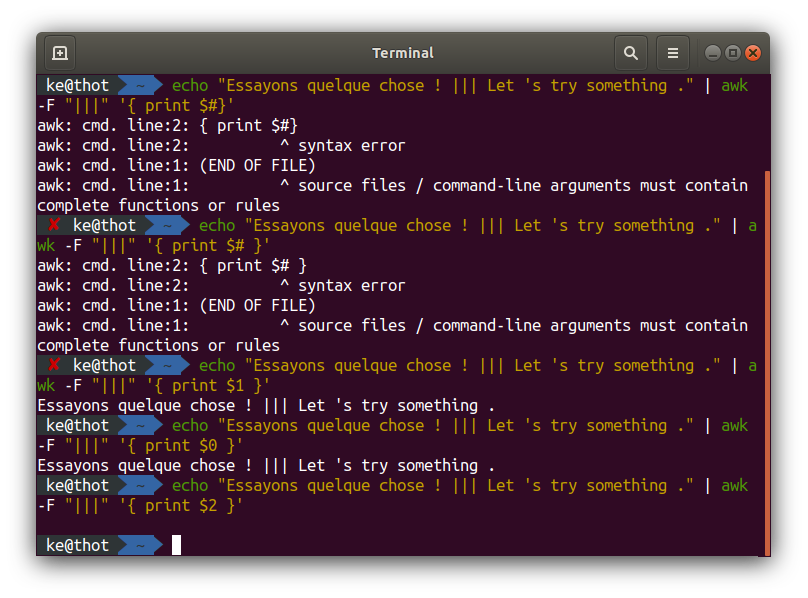808x598 pixels.
Task: Open the hamburger menu
Action: 673,53
